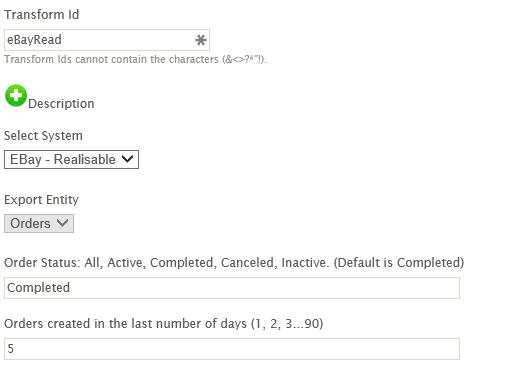Open the Export Entity Orders dropdown

tap(39, 223)
